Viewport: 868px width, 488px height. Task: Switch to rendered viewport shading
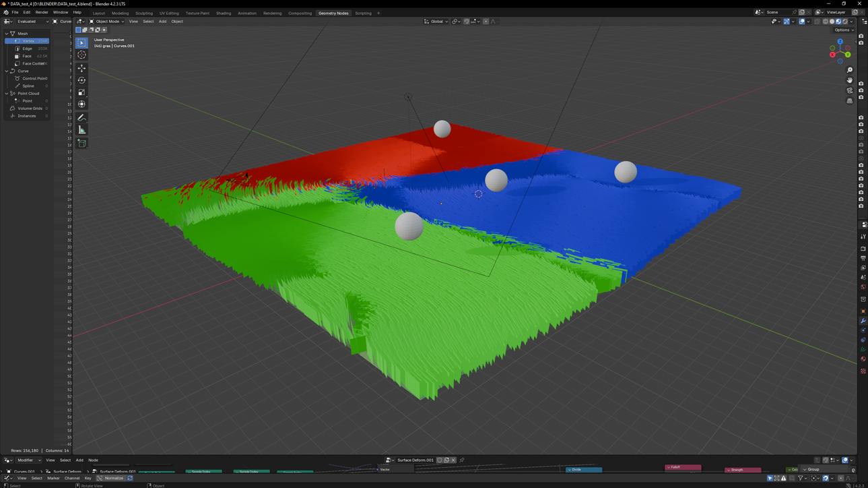click(845, 22)
